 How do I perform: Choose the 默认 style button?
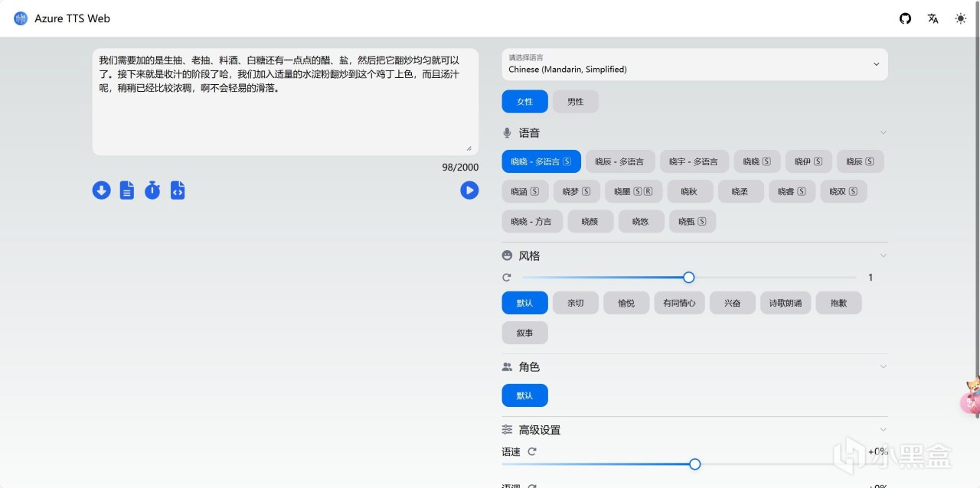click(x=524, y=303)
